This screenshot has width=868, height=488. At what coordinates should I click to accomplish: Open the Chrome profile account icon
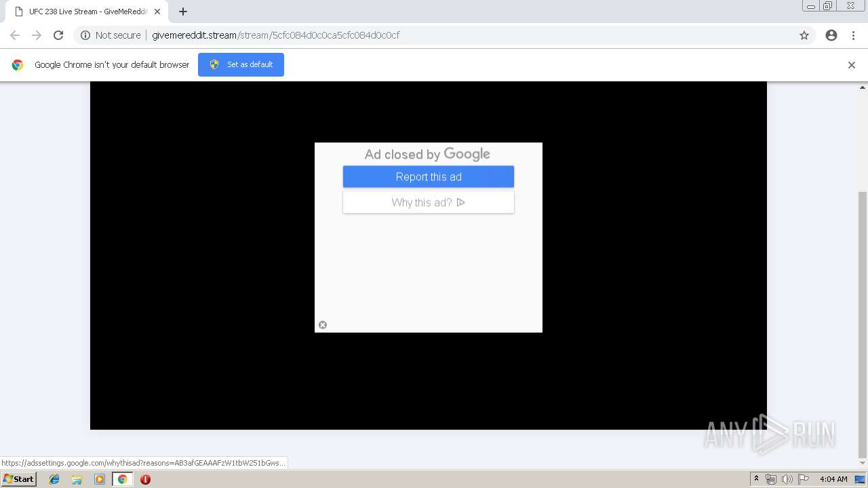pyautogui.click(x=831, y=35)
